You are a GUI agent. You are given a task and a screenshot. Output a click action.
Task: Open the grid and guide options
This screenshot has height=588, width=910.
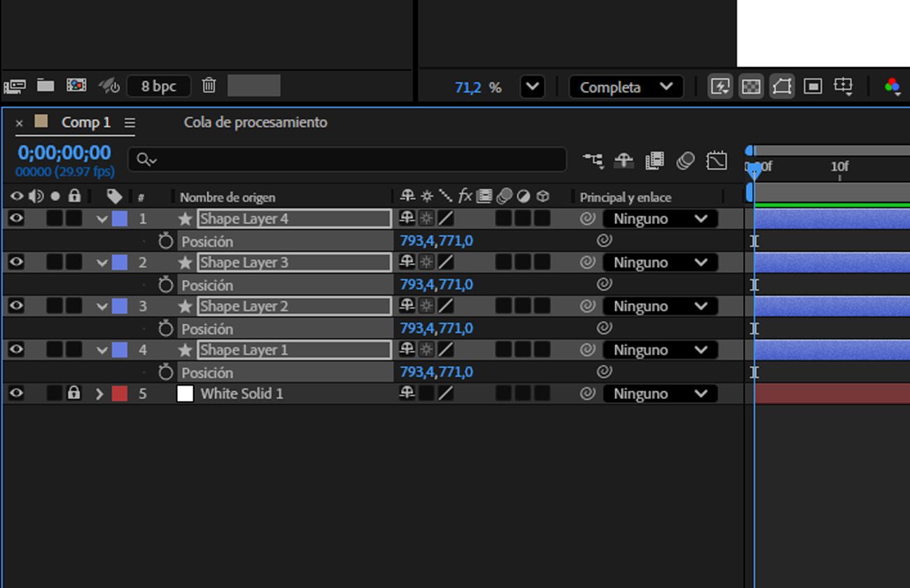click(843, 86)
